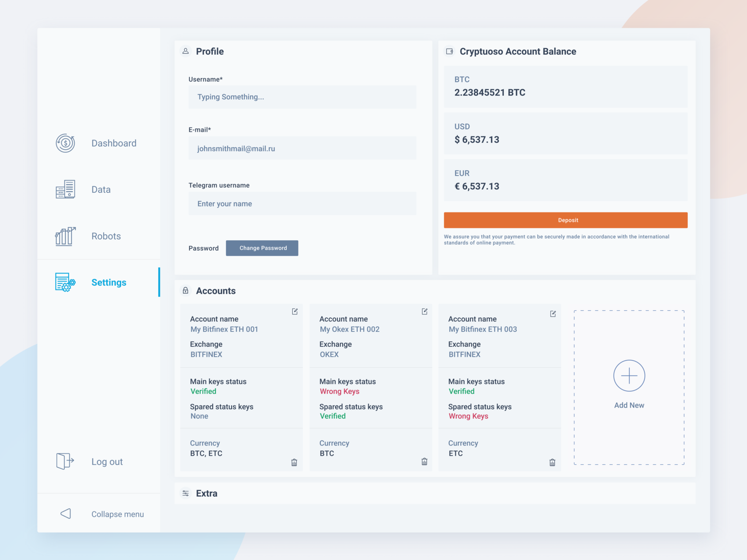Click the Deposit button

565,220
